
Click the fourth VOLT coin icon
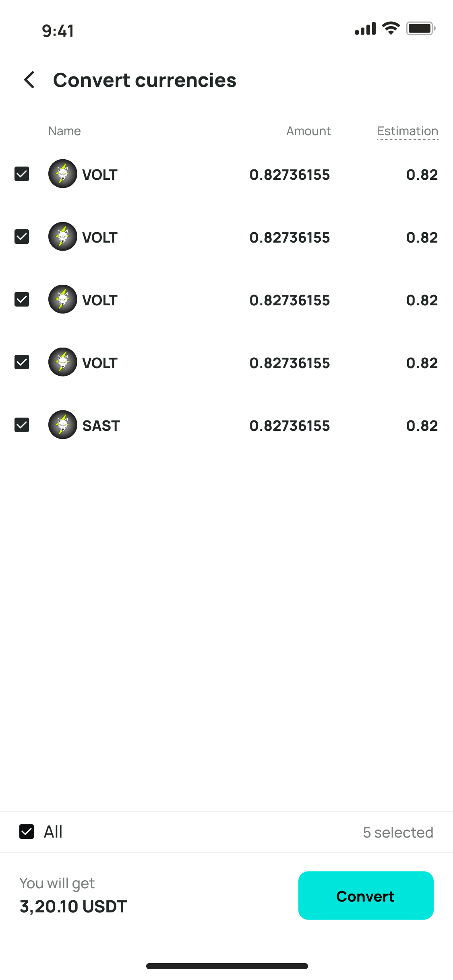pos(63,362)
